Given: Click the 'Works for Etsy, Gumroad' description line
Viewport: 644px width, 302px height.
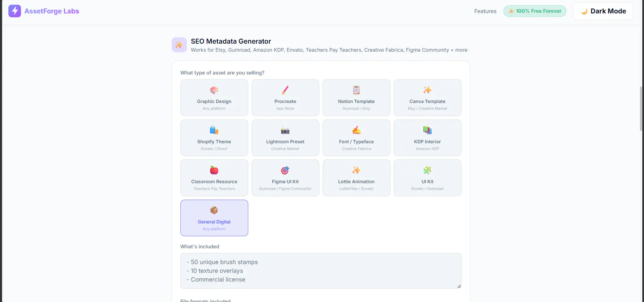Looking at the screenshot, I should pos(329,50).
